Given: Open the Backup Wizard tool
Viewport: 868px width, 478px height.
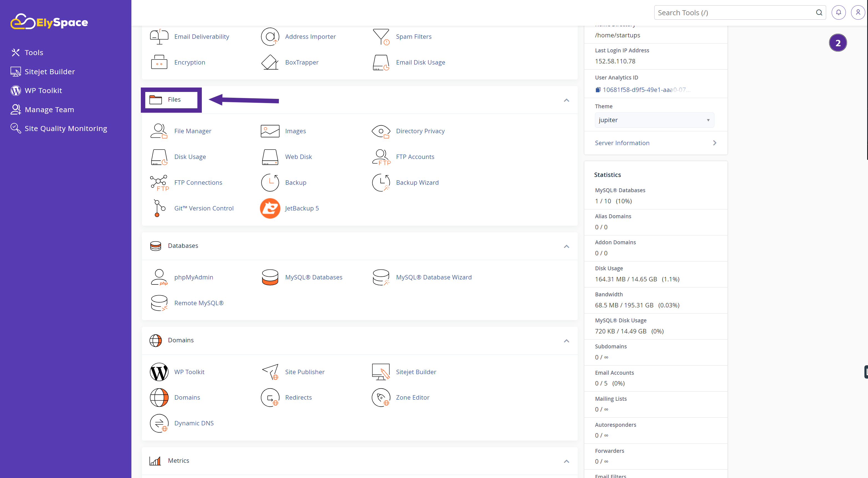Looking at the screenshot, I should [417, 182].
